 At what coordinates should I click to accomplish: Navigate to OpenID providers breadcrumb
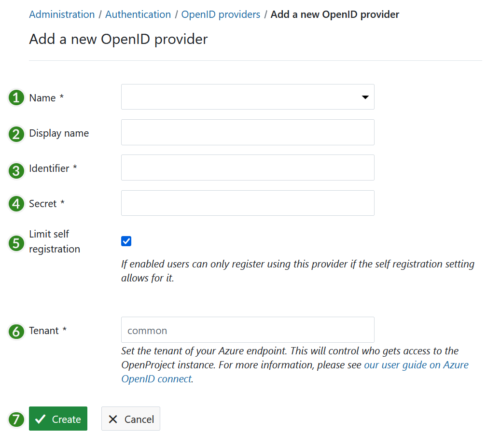click(x=221, y=14)
